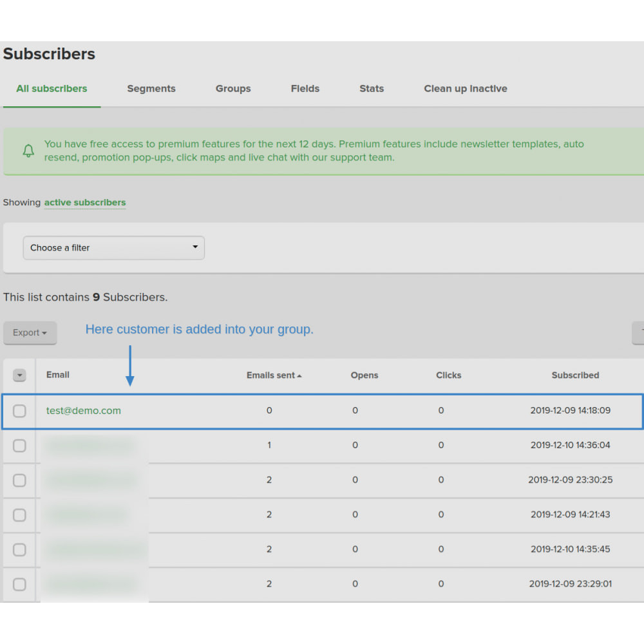
Task: Open the select-all checkbox dropdown in header
Action: coord(19,375)
